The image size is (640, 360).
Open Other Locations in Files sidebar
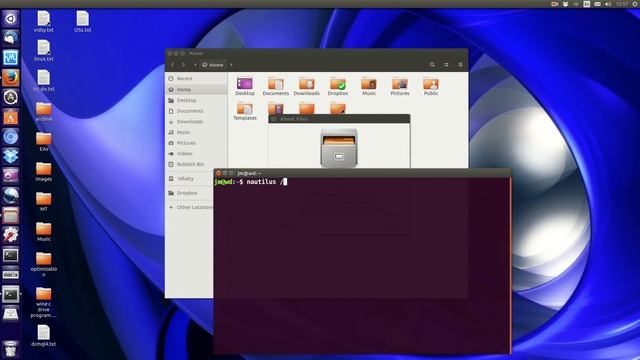tap(190, 207)
